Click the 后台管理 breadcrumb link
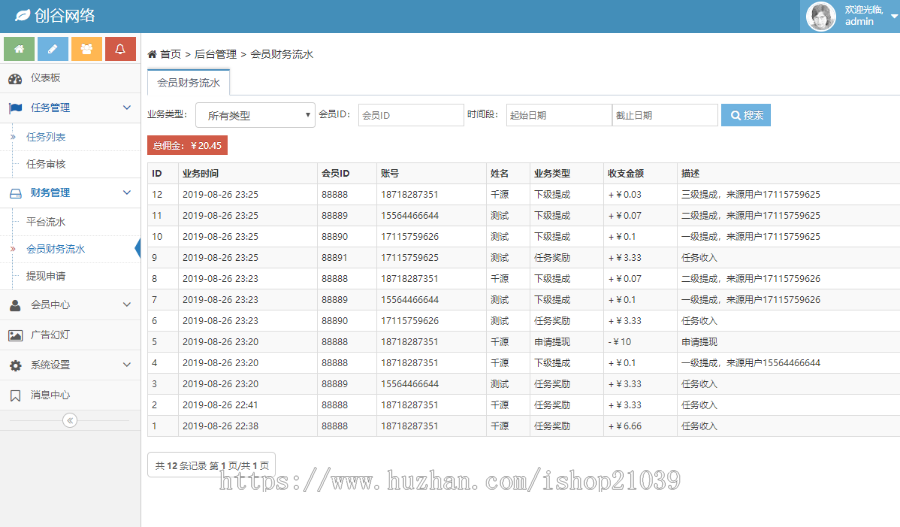 click(x=215, y=54)
